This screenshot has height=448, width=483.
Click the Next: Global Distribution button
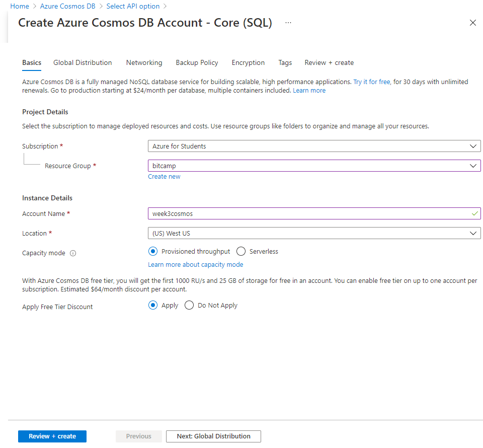tap(213, 436)
